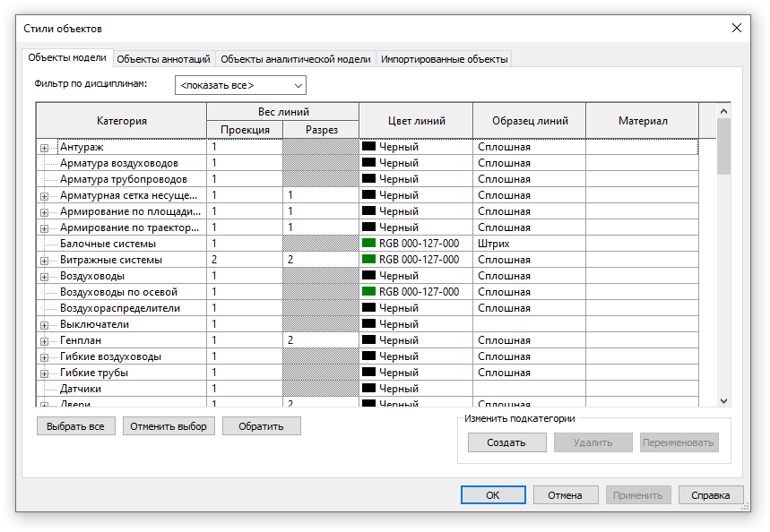The image size is (770, 532).
Task: Expand Армирование по площади row
Action: click(44, 212)
